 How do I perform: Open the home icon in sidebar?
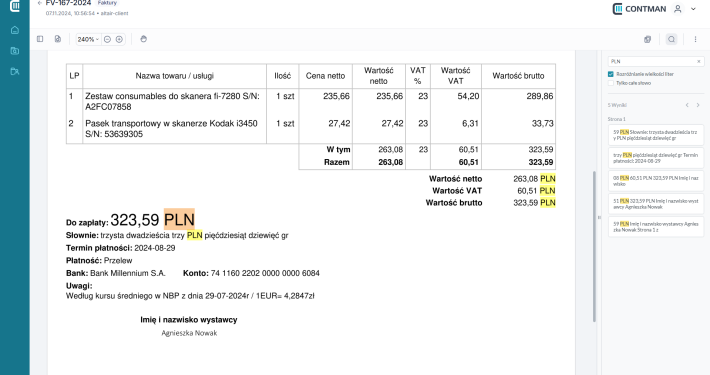pyautogui.click(x=15, y=30)
